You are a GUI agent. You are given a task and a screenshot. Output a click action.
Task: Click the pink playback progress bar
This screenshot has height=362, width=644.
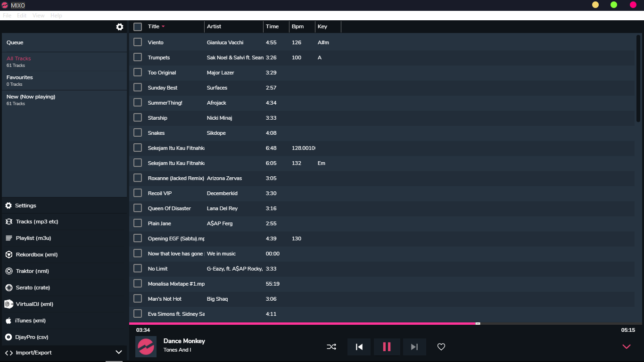click(302, 324)
